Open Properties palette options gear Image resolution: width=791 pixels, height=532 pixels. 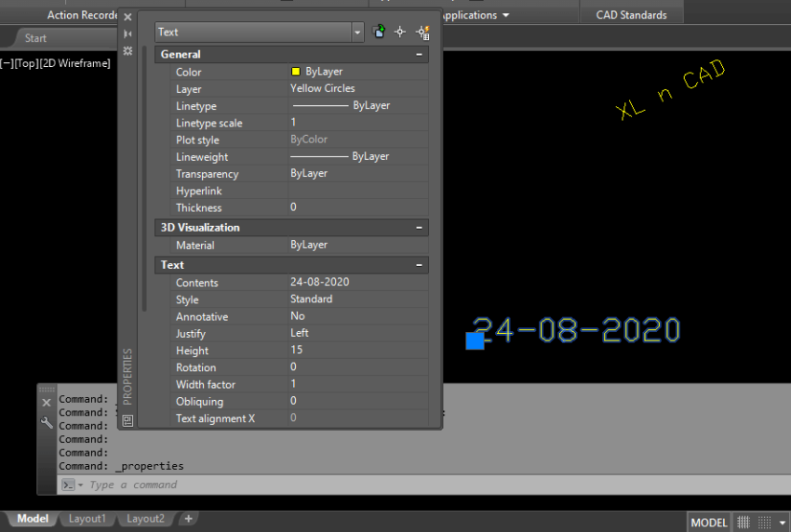coord(127,51)
